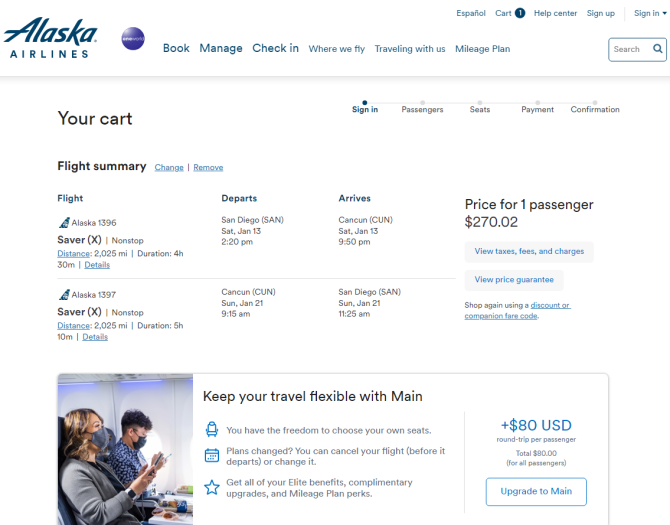The height and width of the screenshot is (525, 670).
Task: Click the search magnifier icon
Action: pyautogui.click(x=658, y=49)
